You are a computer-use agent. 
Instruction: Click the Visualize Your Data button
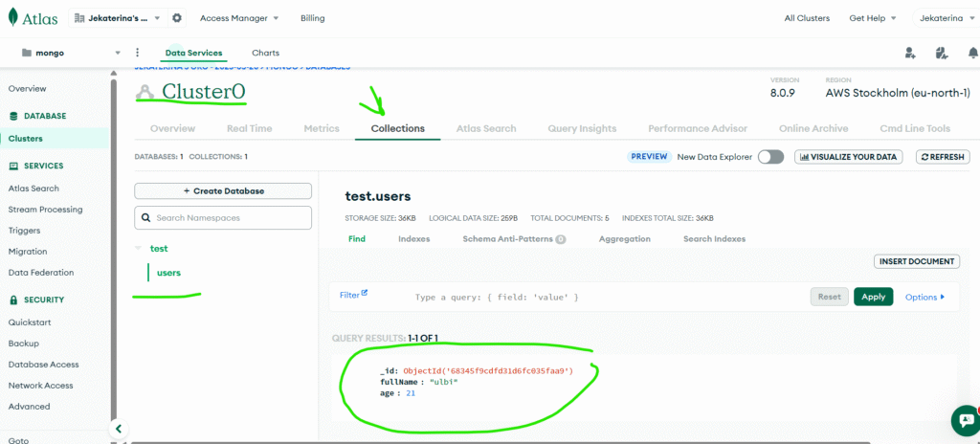848,157
